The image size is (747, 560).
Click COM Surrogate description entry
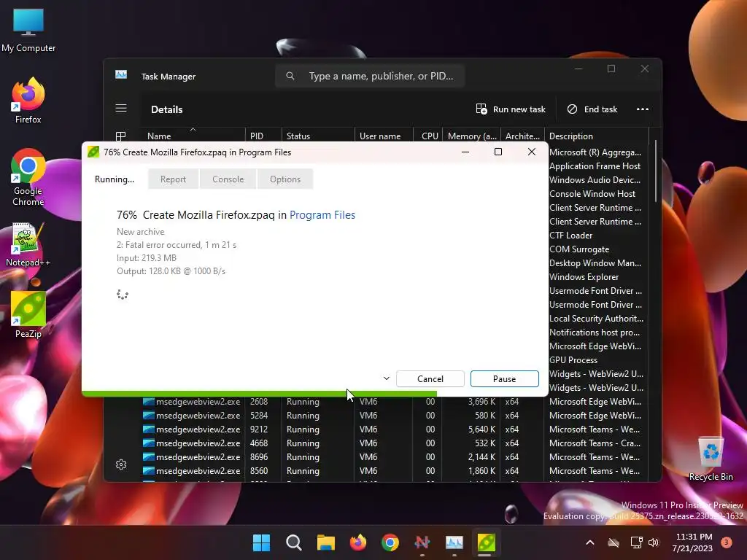click(x=578, y=249)
